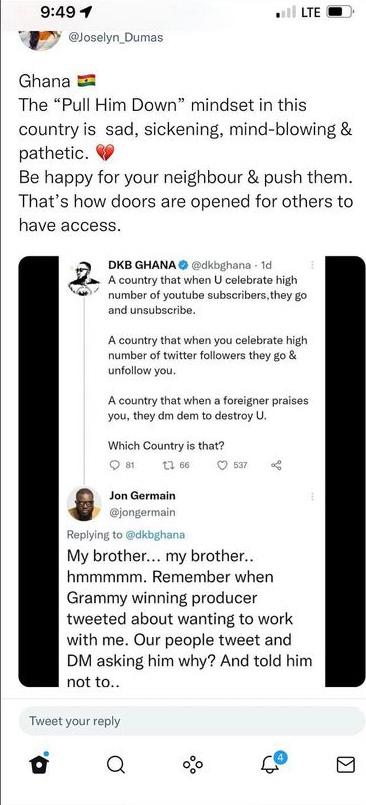Tap the retweet icon showing 66
The image size is (366, 805).
click(176, 465)
